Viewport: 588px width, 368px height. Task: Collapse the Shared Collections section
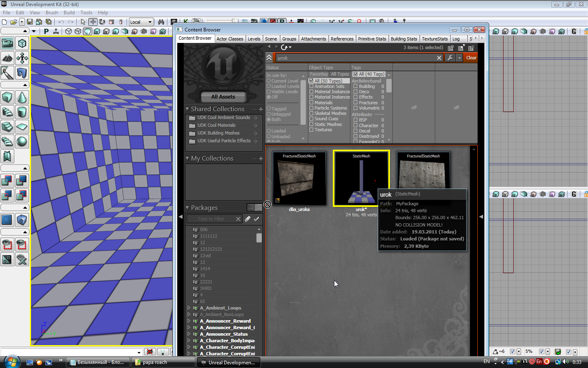(187, 109)
